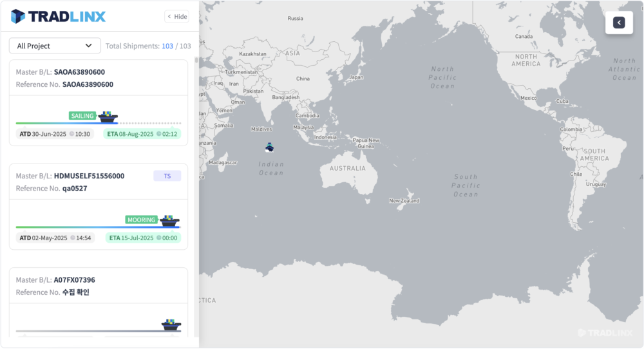This screenshot has height=349, width=644.
Task: Click China label on map
Action: 303,79
